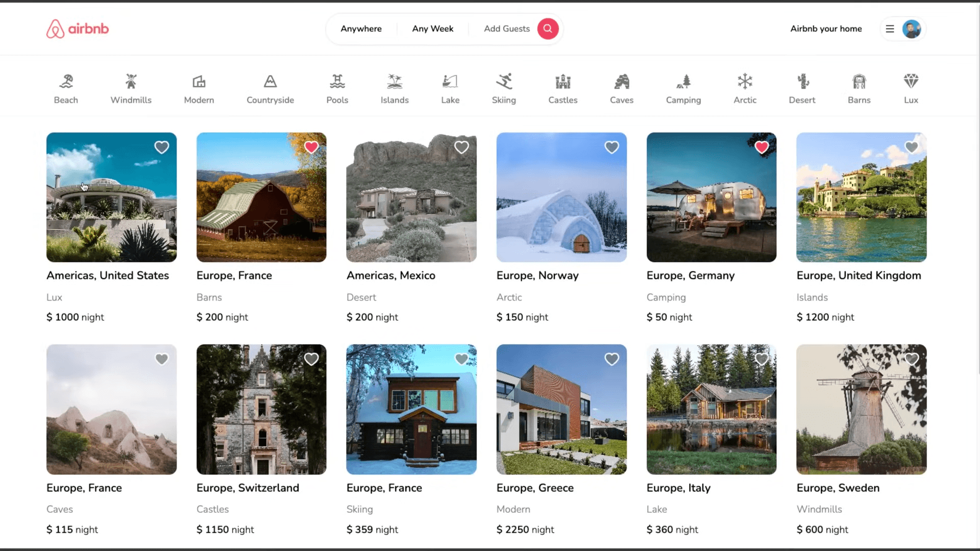Select the Lake category icon
Screen dimensions: 980x551
(x=450, y=82)
